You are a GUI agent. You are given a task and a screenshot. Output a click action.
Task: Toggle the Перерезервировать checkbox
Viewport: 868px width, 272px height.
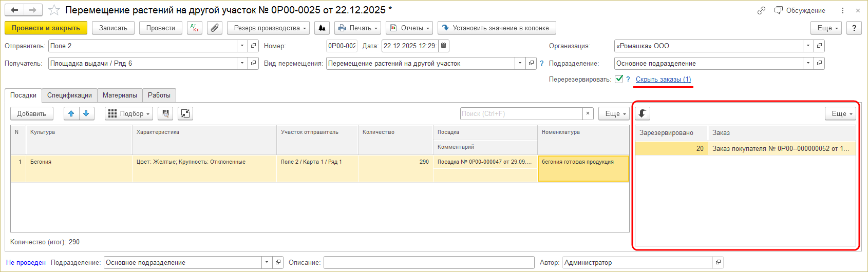pos(619,79)
